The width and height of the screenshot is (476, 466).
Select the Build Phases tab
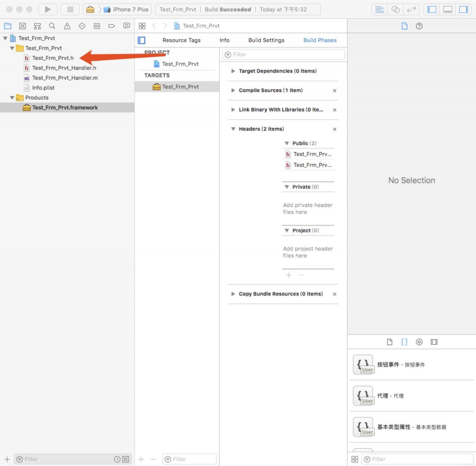tap(320, 40)
